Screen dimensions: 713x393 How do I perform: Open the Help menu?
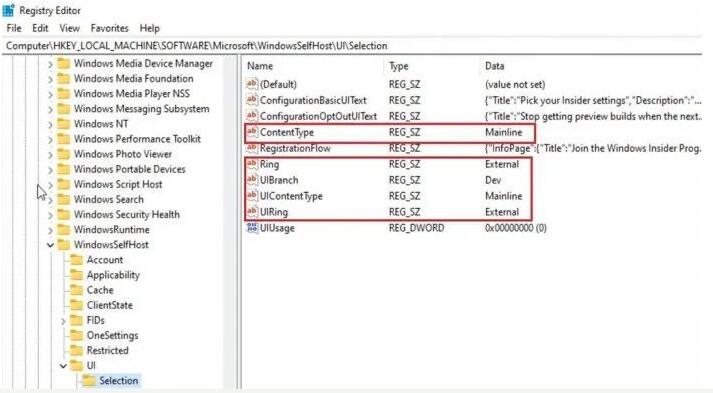point(150,28)
